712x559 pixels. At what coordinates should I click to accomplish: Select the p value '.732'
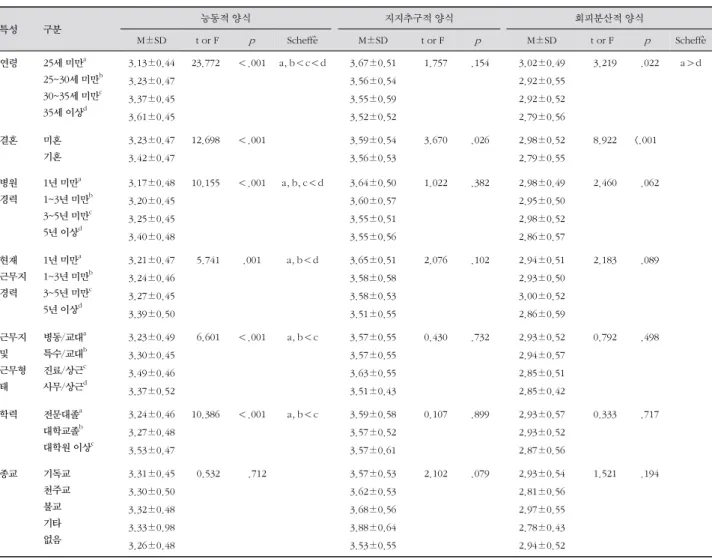click(x=480, y=337)
